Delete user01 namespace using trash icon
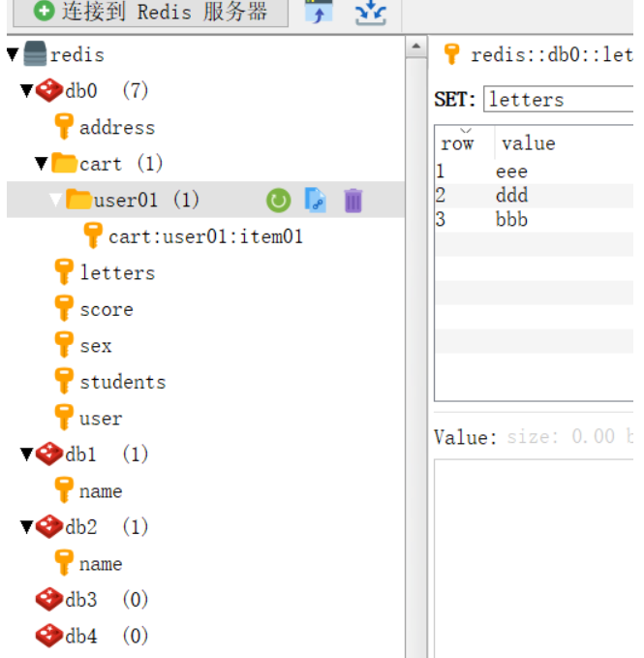This screenshot has width=644, height=658. click(353, 201)
